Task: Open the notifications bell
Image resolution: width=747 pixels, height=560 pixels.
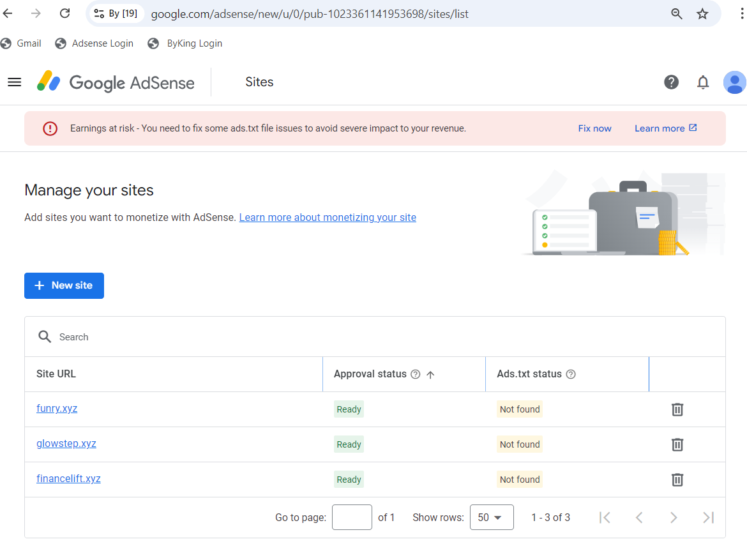Action: point(703,82)
